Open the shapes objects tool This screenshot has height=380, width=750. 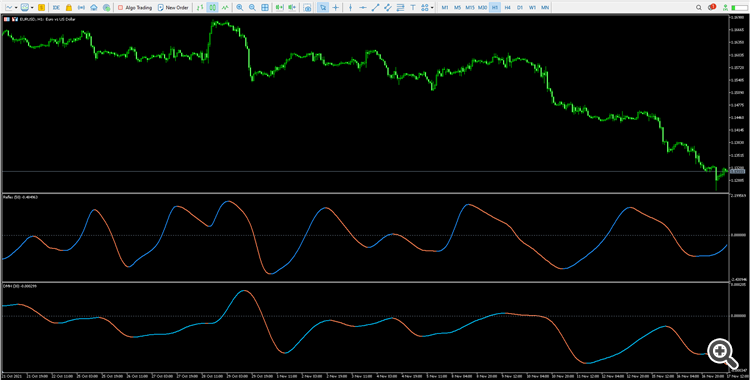424,8
